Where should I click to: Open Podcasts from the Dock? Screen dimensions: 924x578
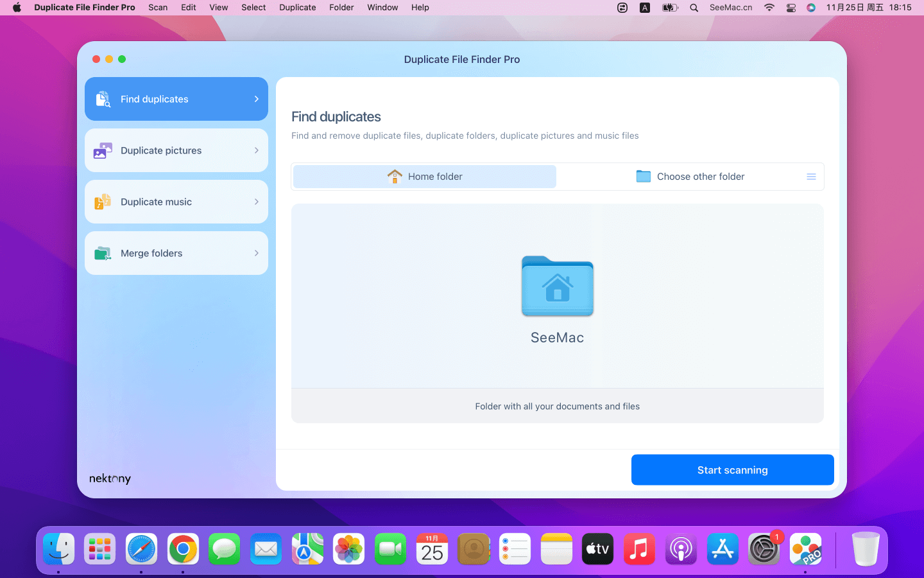pos(681,549)
